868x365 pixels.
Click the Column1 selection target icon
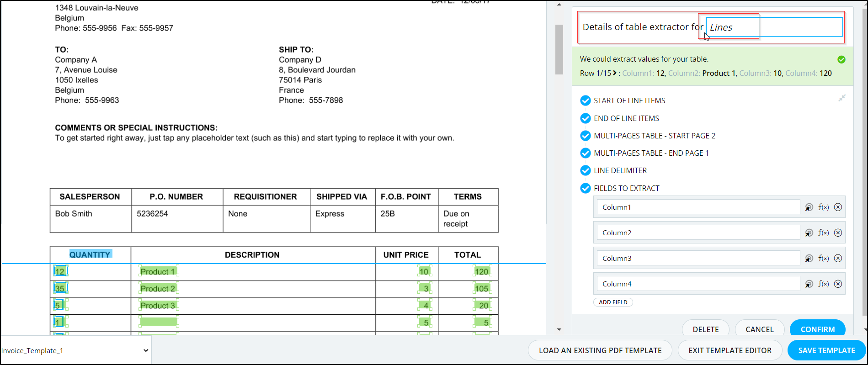tap(809, 207)
